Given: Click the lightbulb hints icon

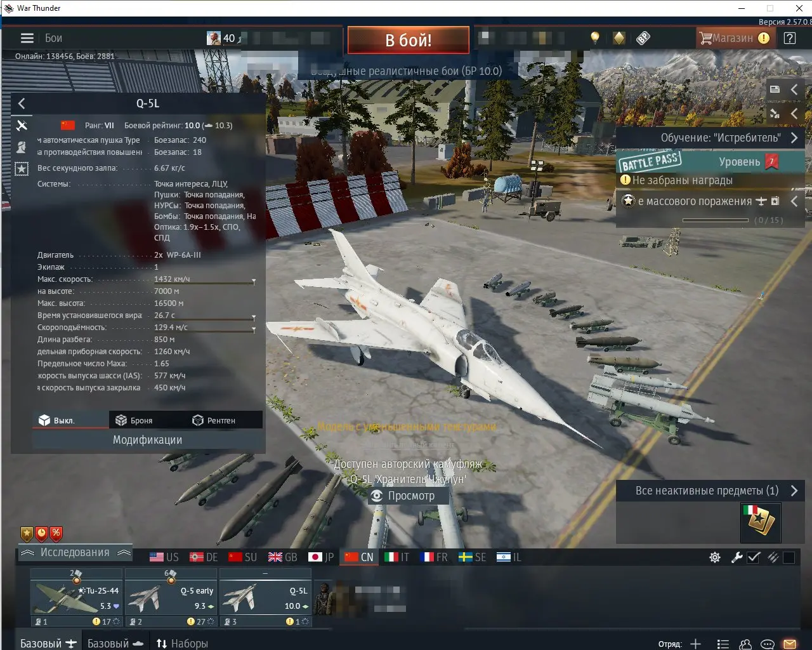Looking at the screenshot, I should 595,38.
